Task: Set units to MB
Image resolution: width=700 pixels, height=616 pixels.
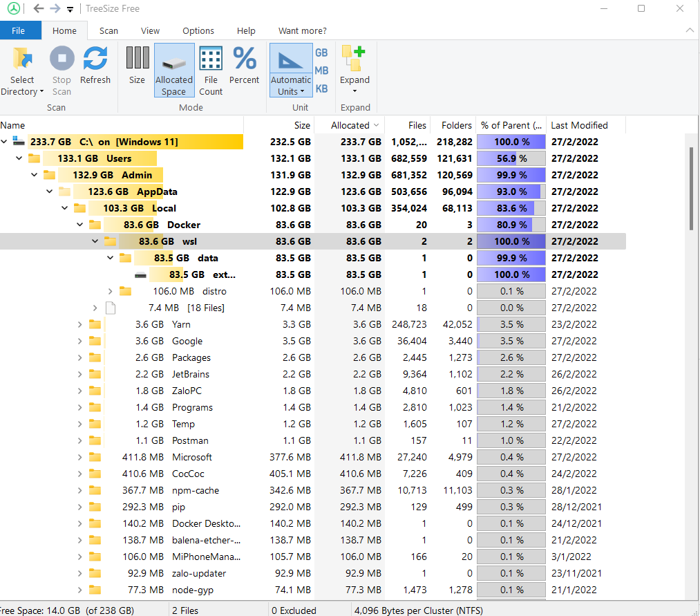Action: coord(321,71)
